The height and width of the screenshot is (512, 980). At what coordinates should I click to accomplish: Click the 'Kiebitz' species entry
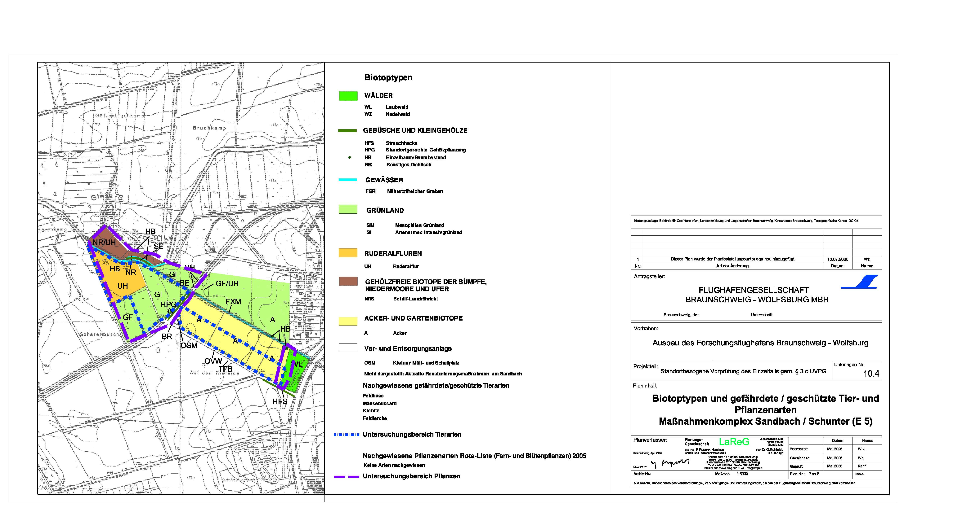tap(371, 411)
